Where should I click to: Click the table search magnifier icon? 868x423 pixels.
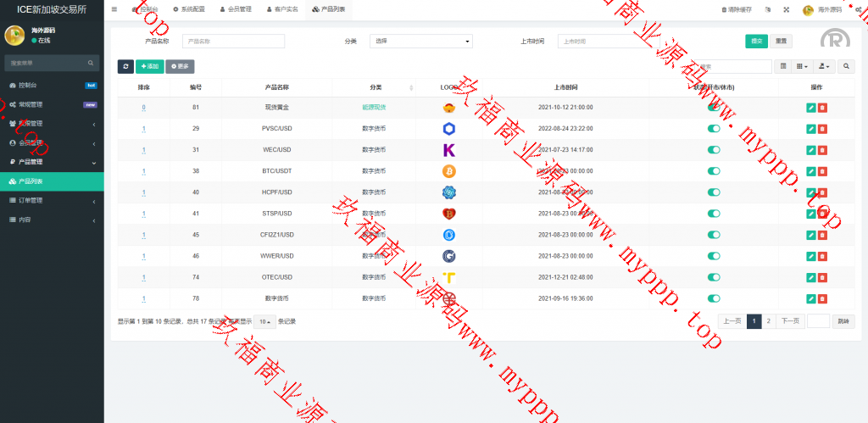pyautogui.click(x=847, y=66)
